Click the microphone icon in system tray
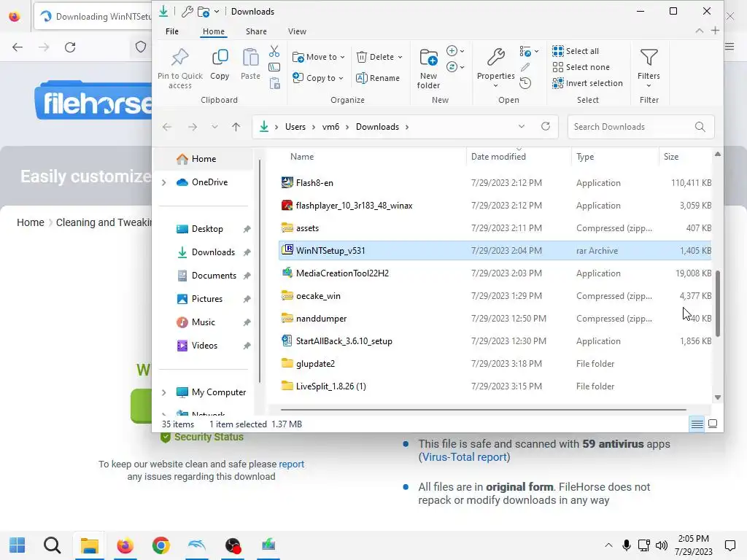This screenshot has height=560, width=747. click(x=627, y=545)
